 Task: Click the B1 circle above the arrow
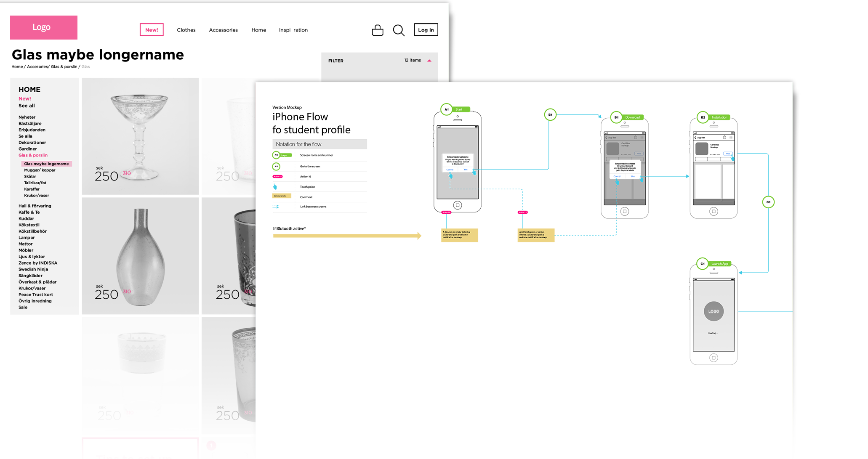[x=550, y=114]
